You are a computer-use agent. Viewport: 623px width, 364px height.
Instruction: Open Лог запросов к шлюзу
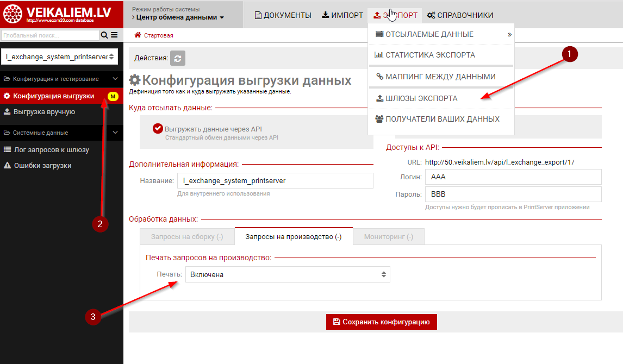click(x=51, y=149)
